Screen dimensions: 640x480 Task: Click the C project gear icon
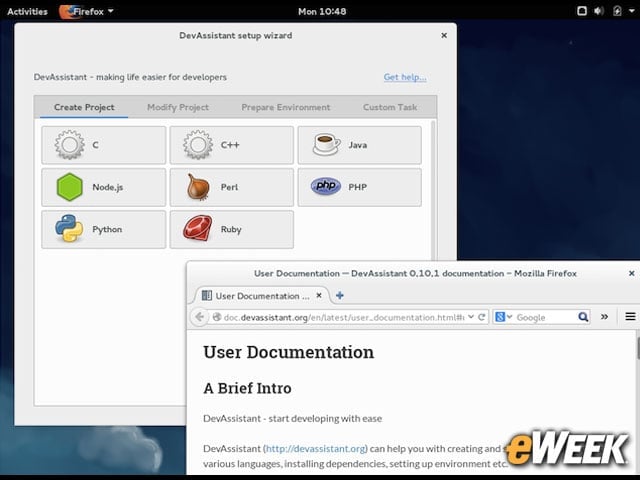point(69,144)
